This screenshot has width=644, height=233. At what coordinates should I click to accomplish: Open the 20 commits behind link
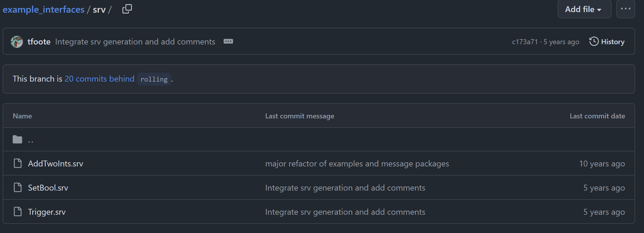pos(99,79)
